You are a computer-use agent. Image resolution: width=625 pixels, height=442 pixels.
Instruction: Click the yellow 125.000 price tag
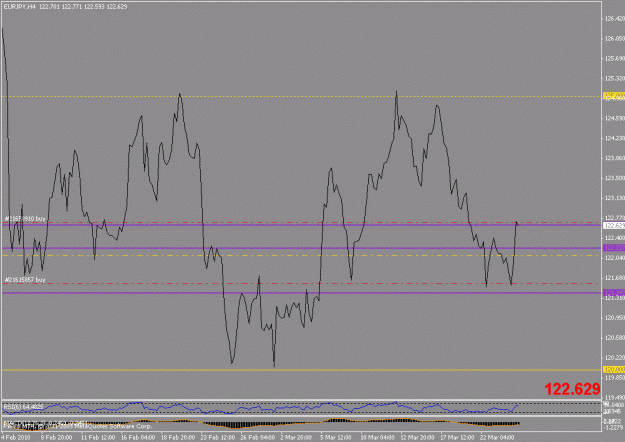click(x=614, y=96)
